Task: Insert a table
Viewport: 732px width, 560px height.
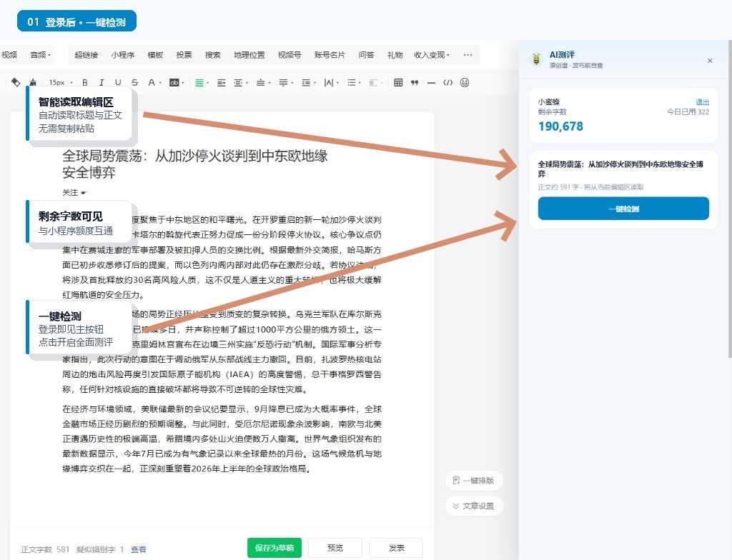Action: click(x=398, y=83)
